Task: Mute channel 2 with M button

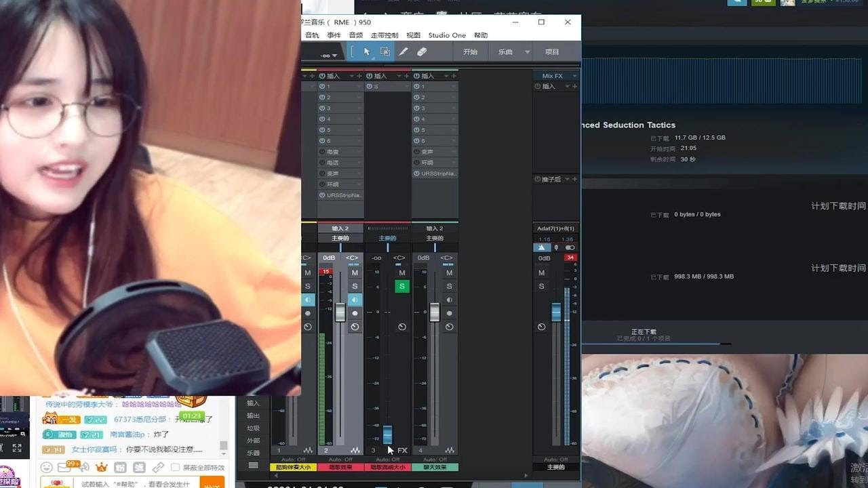Action: click(355, 272)
